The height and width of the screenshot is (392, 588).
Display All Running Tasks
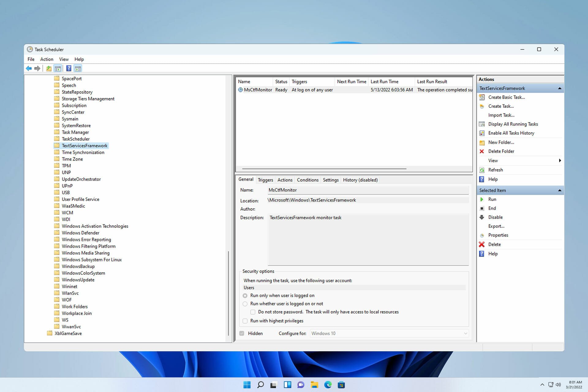coord(513,124)
